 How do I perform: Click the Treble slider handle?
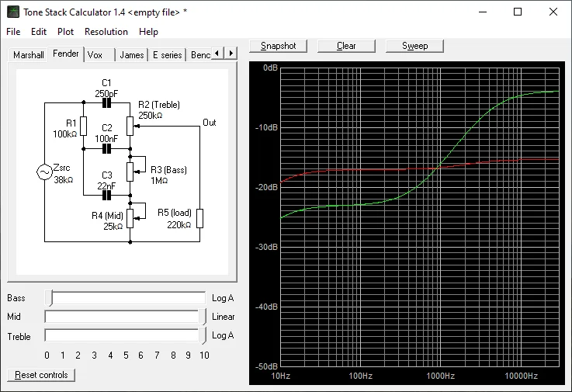(x=203, y=335)
